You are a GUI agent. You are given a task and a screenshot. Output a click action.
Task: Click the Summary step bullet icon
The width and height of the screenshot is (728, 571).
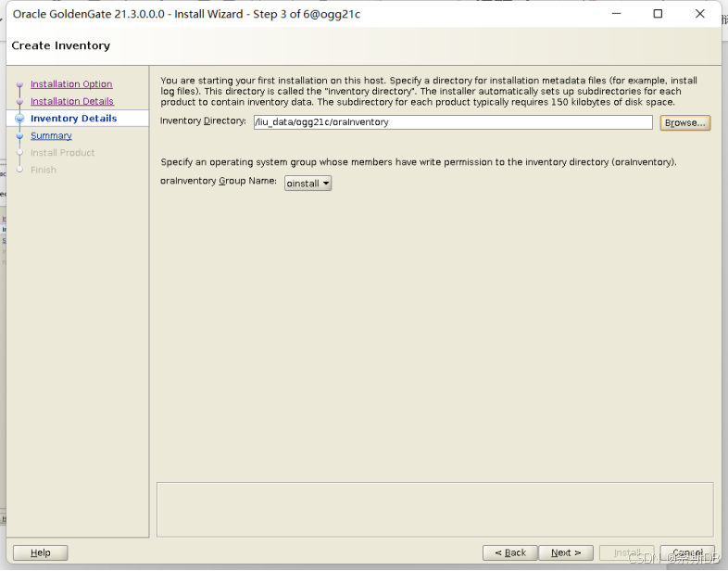19,136
